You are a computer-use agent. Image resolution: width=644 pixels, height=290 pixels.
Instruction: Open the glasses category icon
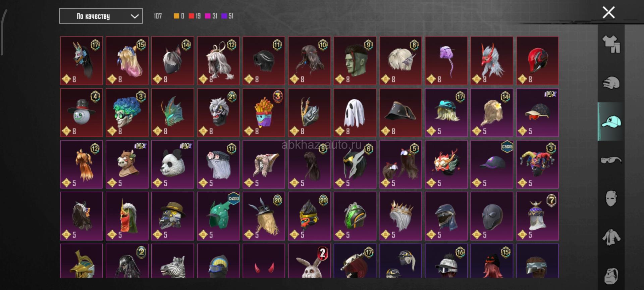pyautogui.click(x=611, y=160)
